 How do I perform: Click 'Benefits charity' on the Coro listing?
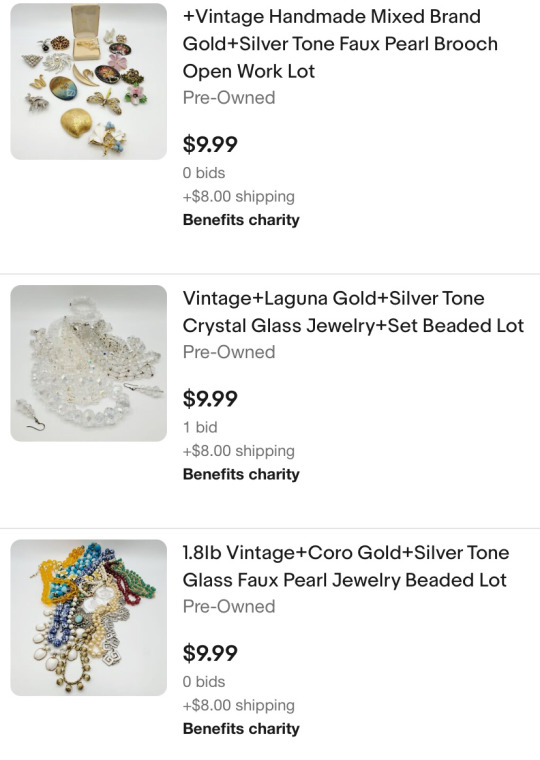(241, 729)
